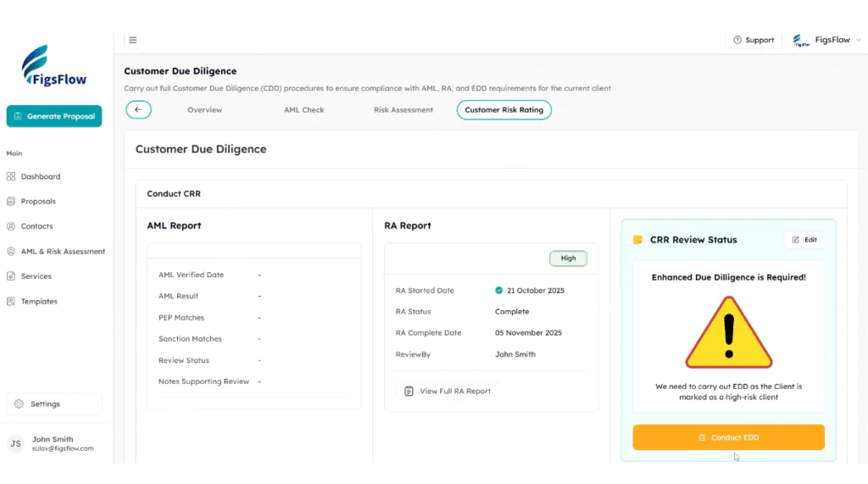Open Proposals in the sidebar
Screen dimensions: 868x484
tap(38, 202)
